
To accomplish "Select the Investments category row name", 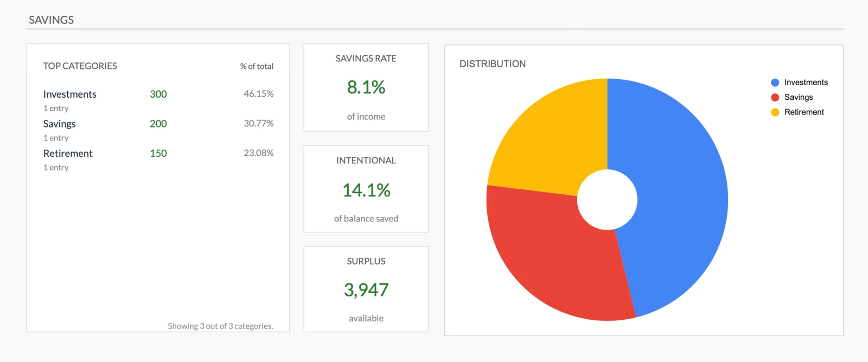I will coord(69,94).
